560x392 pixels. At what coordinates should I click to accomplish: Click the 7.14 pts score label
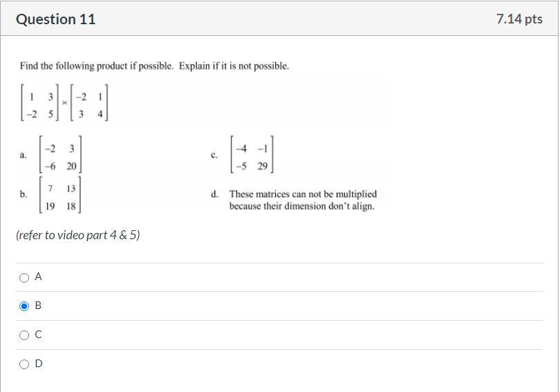click(519, 19)
